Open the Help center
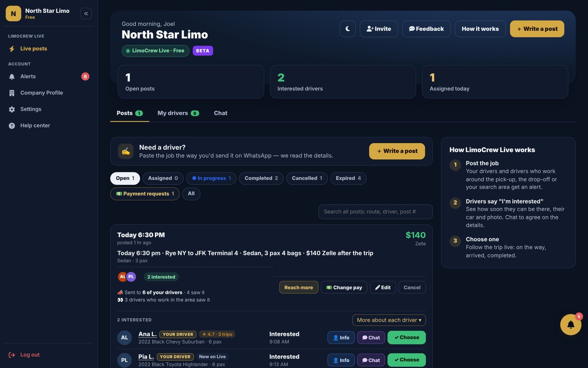The image size is (588, 368). (x=49, y=125)
